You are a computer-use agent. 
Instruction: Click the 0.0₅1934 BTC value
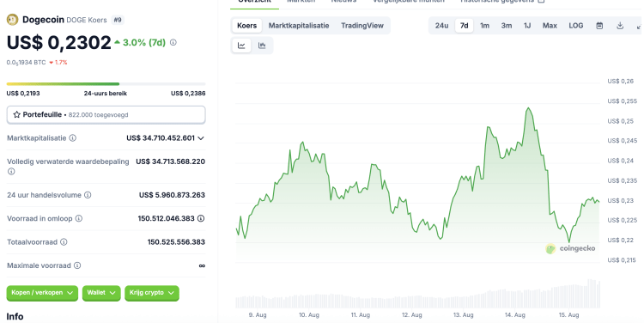[x=26, y=63]
